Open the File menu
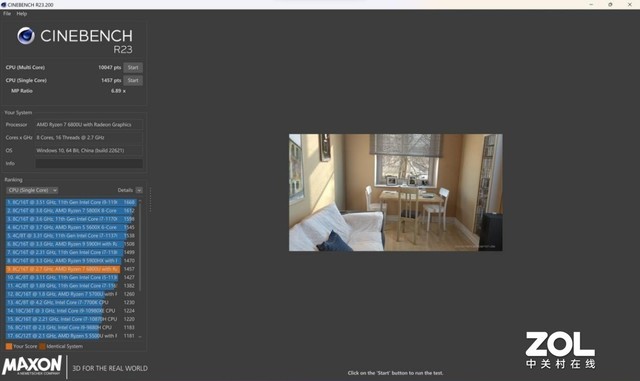The height and width of the screenshot is (381, 640). 7,13
